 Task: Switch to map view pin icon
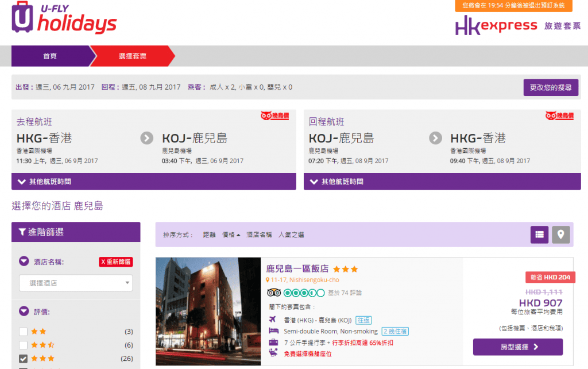(561, 235)
